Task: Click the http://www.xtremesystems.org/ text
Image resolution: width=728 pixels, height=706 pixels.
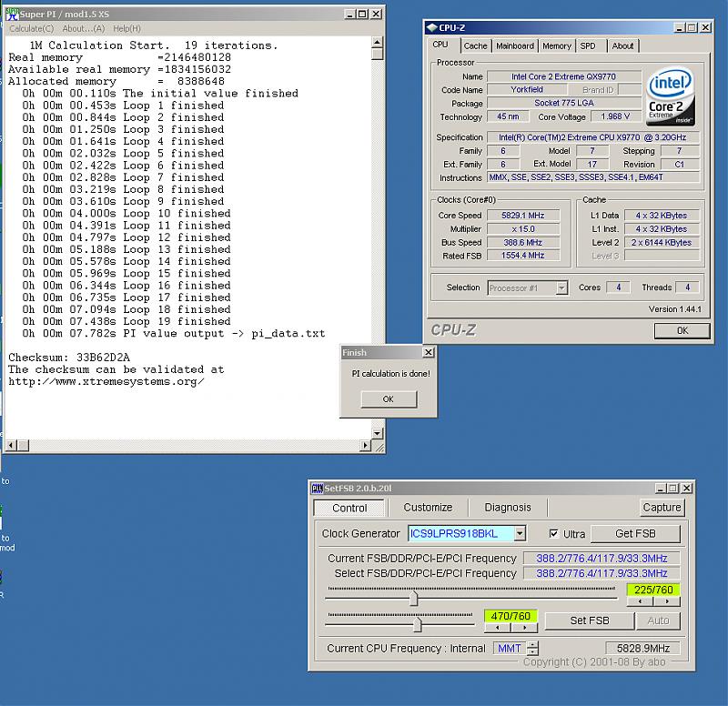Action: point(106,381)
